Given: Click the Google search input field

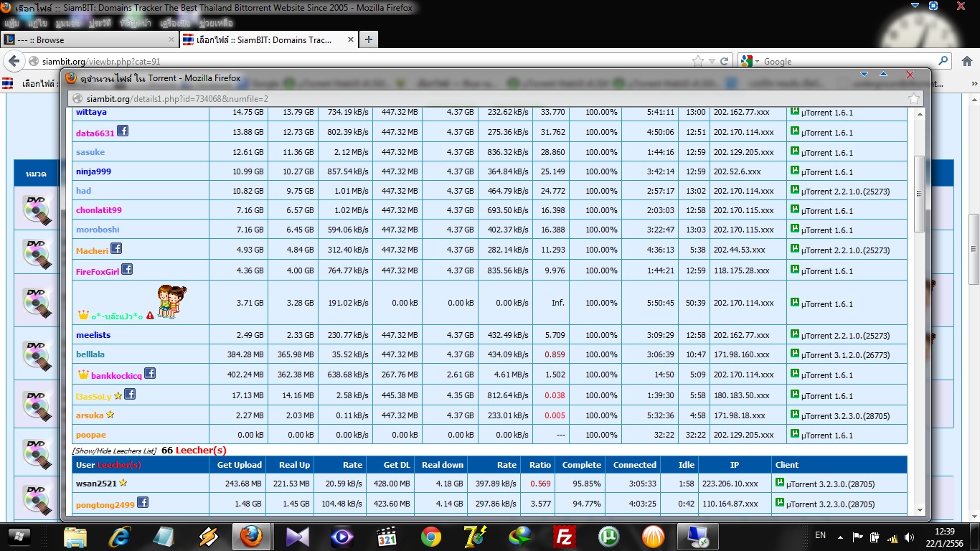Looking at the screenshot, I should click(x=849, y=61).
